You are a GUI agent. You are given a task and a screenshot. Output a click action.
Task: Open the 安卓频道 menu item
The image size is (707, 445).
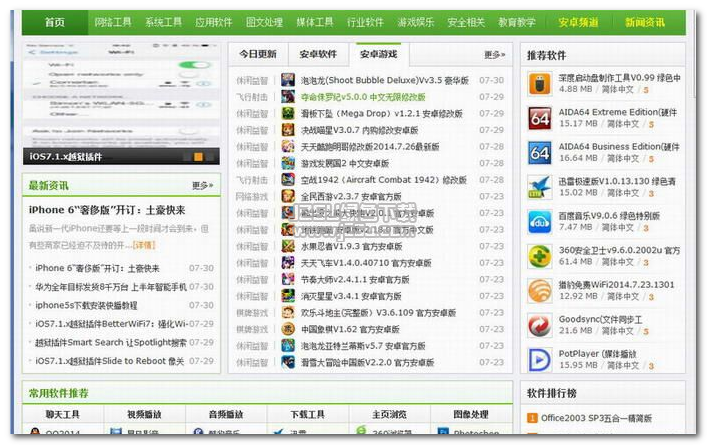[x=578, y=22]
